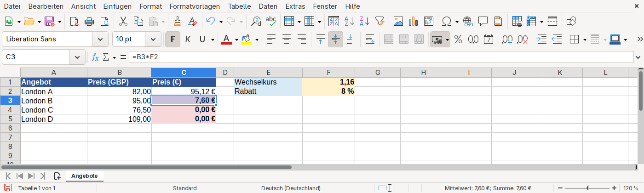644x193 pixels.
Task: Format as percent
Action: click(458, 40)
